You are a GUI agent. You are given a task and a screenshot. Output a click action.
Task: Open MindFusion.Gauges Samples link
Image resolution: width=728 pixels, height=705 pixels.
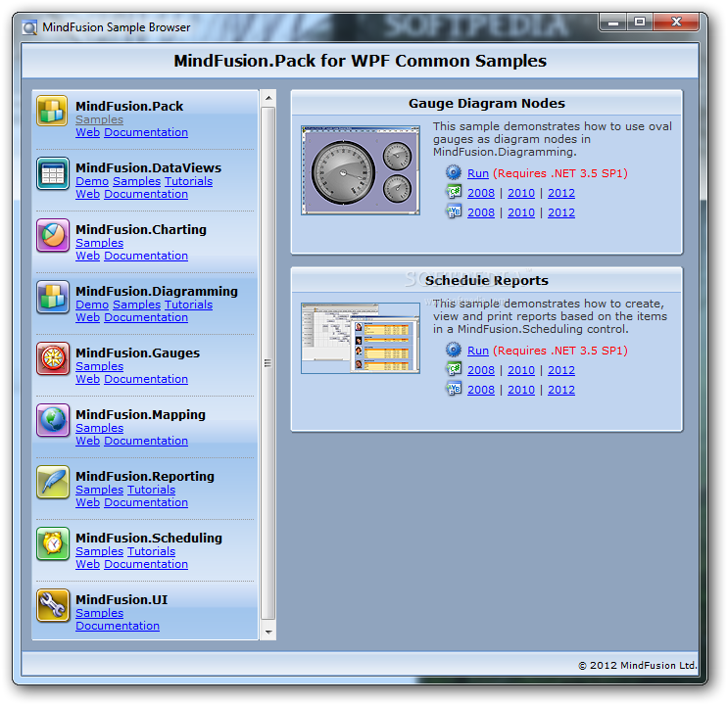(99, 366)
